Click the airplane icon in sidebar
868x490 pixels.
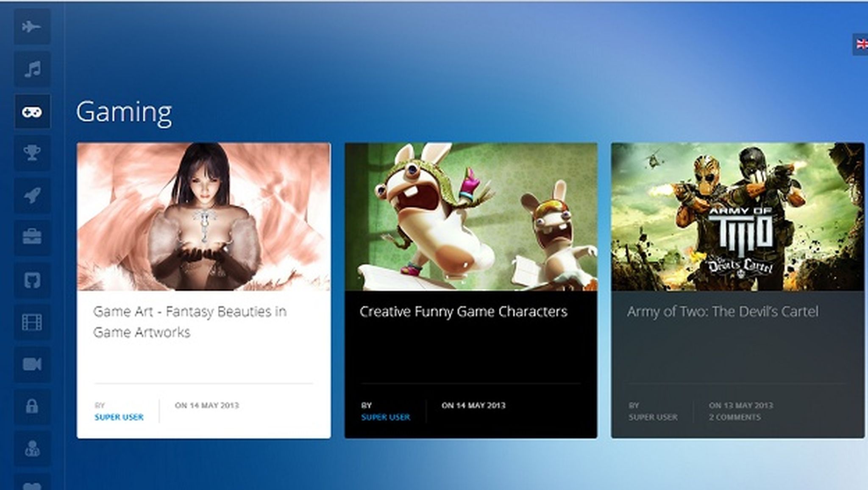pyautogui.click(x=32, y=27)
